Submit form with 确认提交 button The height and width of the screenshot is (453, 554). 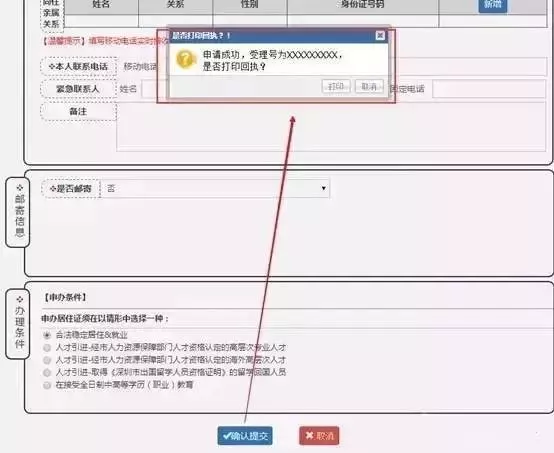pos(245,436)
